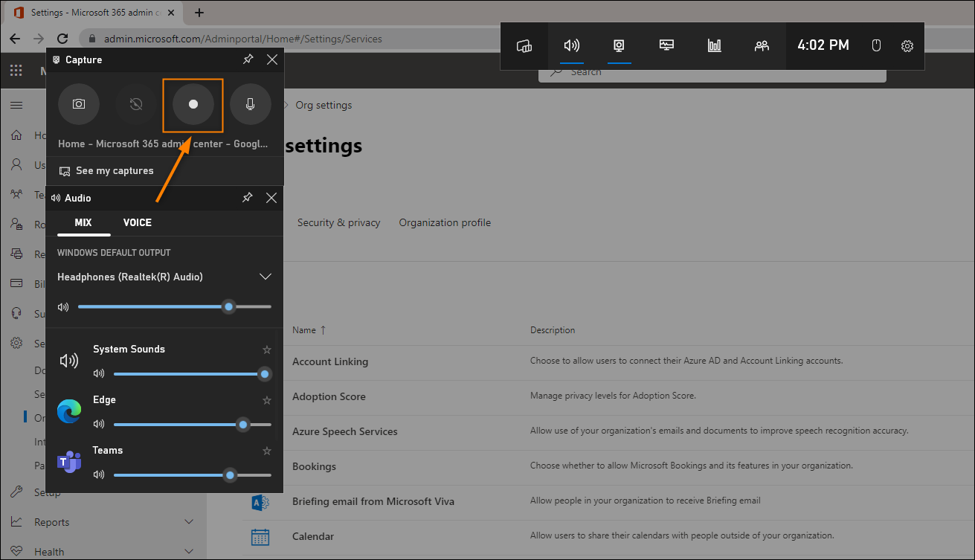Click the admin center Search box
The image size is (975, 560).
pyautogui.click(x=712, y=72)
